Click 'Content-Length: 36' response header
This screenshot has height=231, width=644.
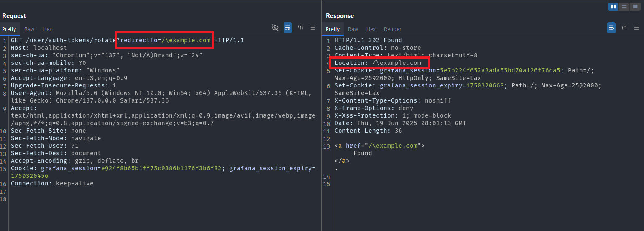point(368,131)
